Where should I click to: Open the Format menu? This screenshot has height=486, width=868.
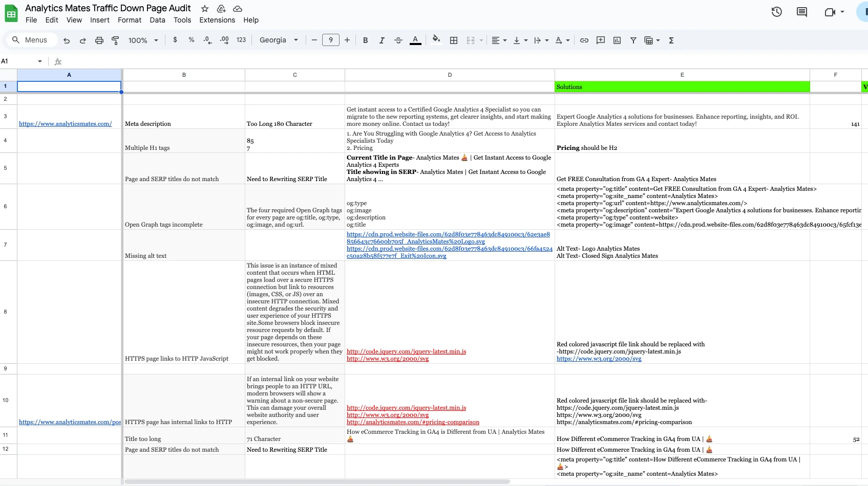click(x=130, y=20)
